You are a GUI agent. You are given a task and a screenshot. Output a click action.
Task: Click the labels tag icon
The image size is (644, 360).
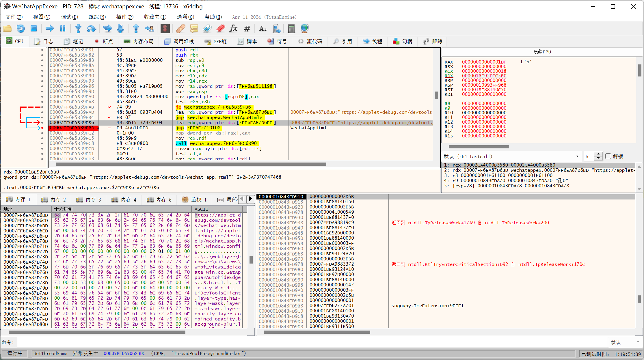pyautogui.click(x=207, y=29)
